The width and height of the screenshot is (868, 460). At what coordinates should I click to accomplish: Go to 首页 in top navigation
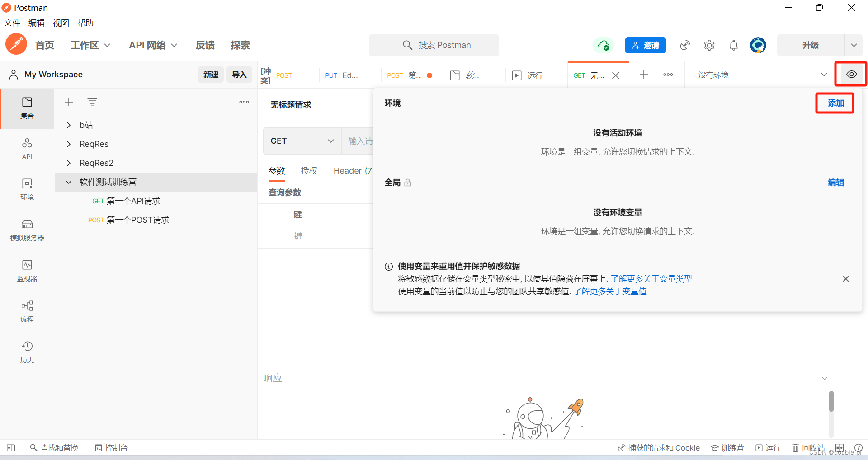tap(45, 45)
